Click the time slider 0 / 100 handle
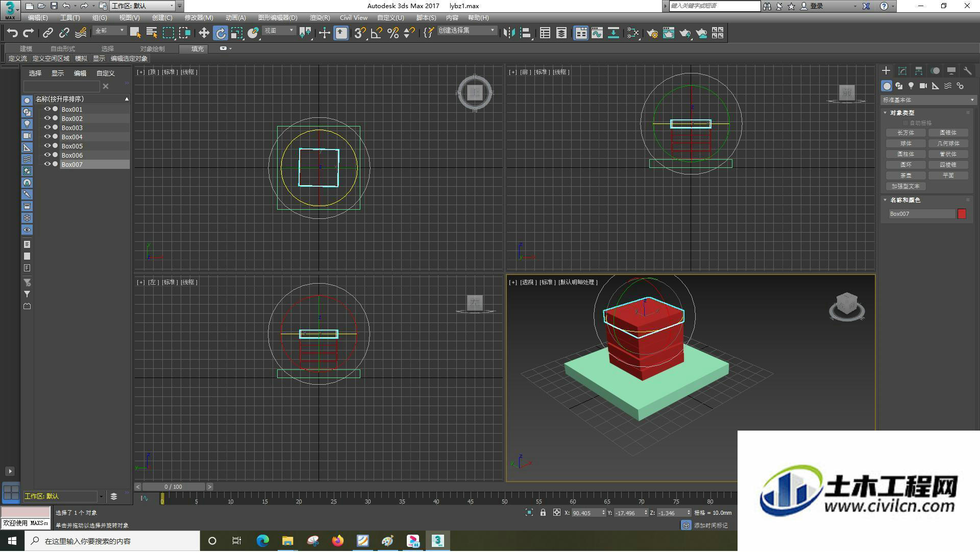 click(174, 487)
